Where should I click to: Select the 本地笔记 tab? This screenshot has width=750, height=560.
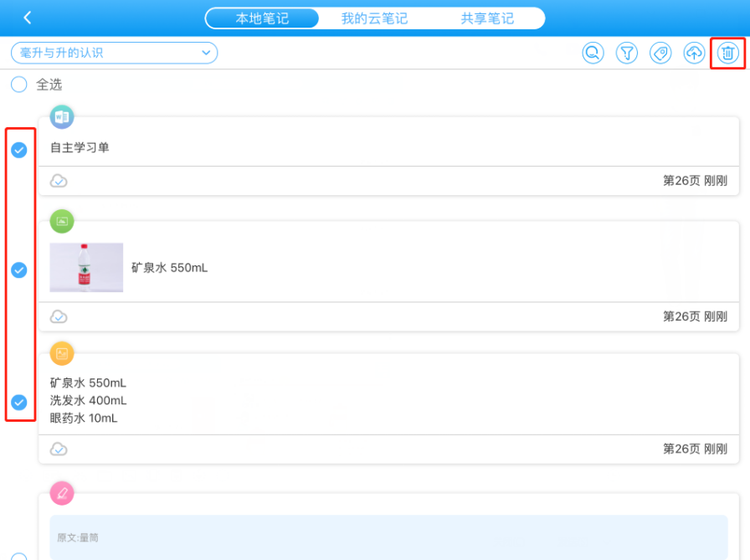pos(262,18)
